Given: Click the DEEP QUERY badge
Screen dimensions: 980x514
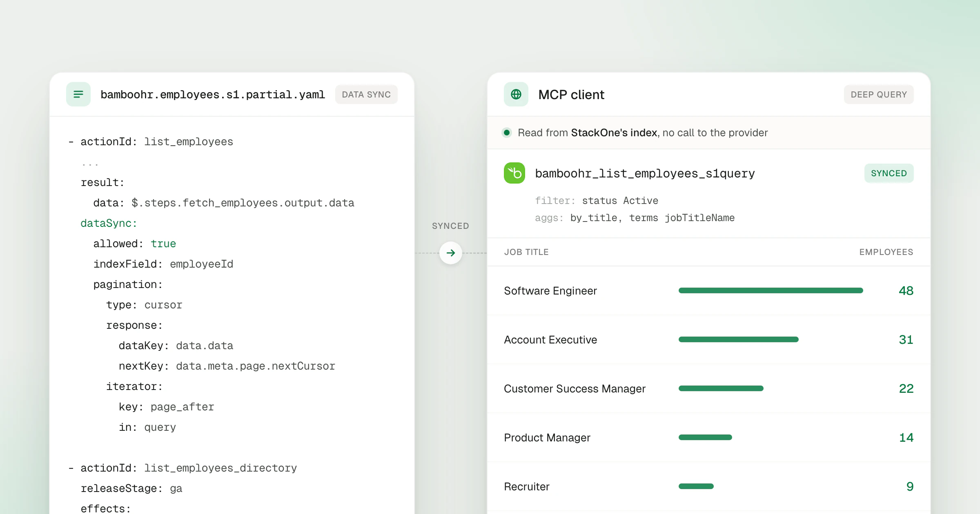Looking at the screenshot, I should [879, 94].
